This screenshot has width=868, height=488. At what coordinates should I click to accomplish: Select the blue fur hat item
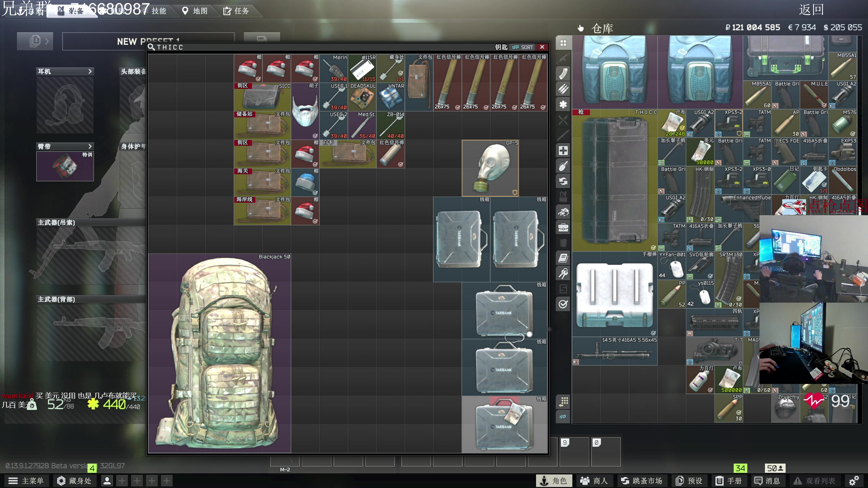tap(305, 182)
